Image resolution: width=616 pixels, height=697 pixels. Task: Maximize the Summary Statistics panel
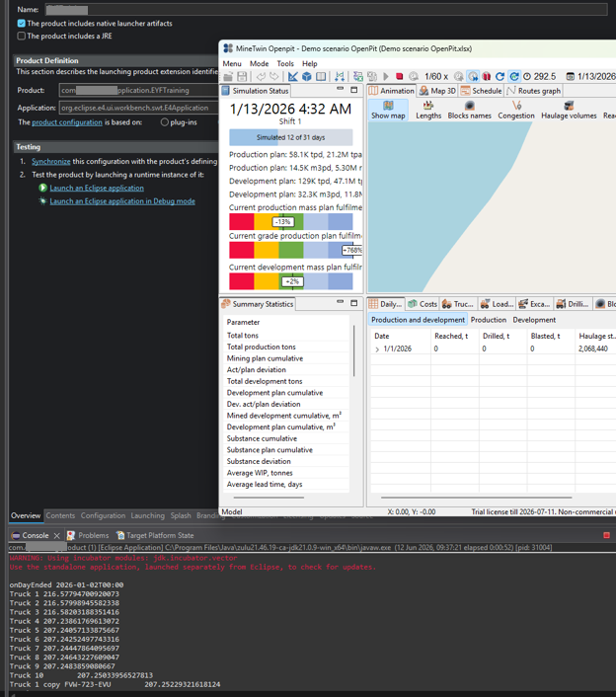354,303
